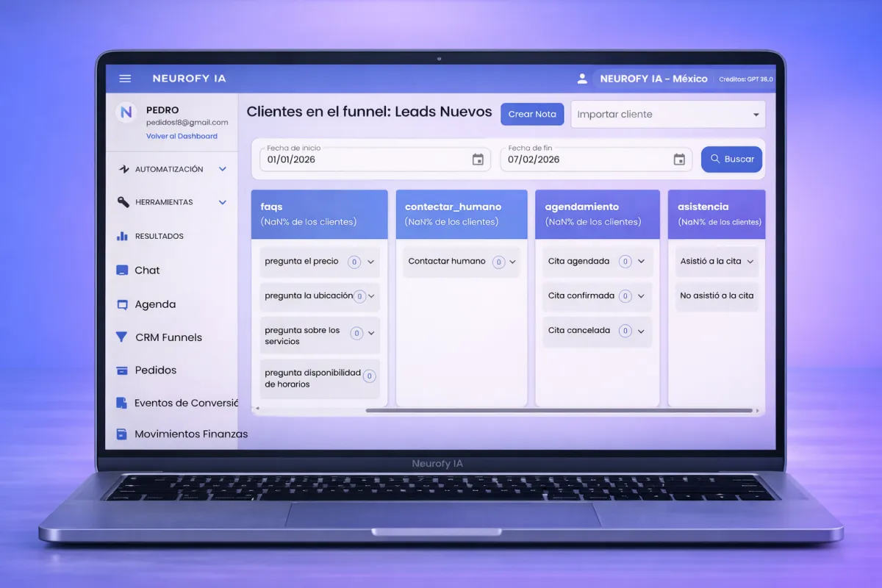The image size is (882, 588).
Task: Go to Chat in the sidebar
Action: click(x=147, y=270)
